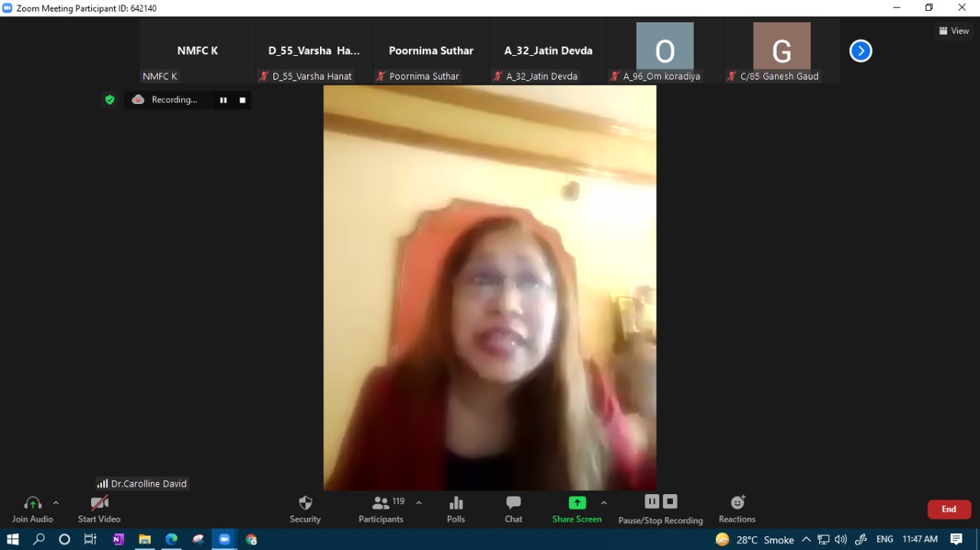The height and width of the screenshot is (550, 980).
Task: Join Audio using the headphone button
Action: pyautogui.click(x=32, y=509)
